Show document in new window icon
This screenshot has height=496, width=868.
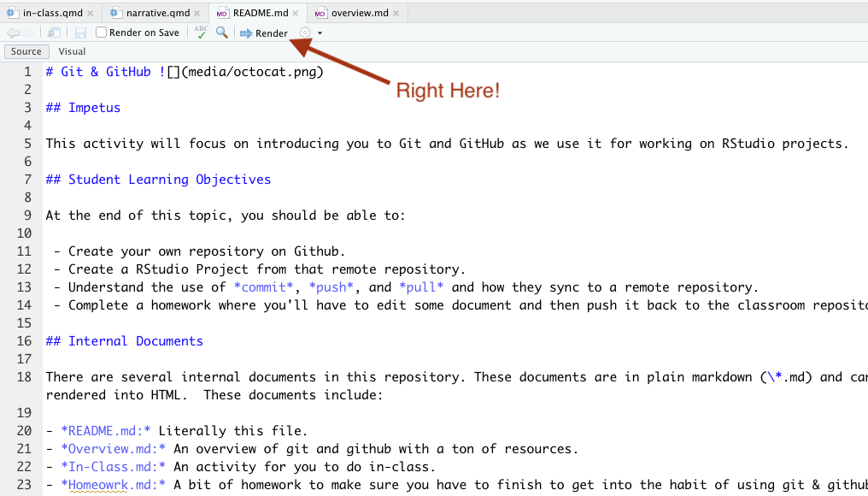point(54,33)
